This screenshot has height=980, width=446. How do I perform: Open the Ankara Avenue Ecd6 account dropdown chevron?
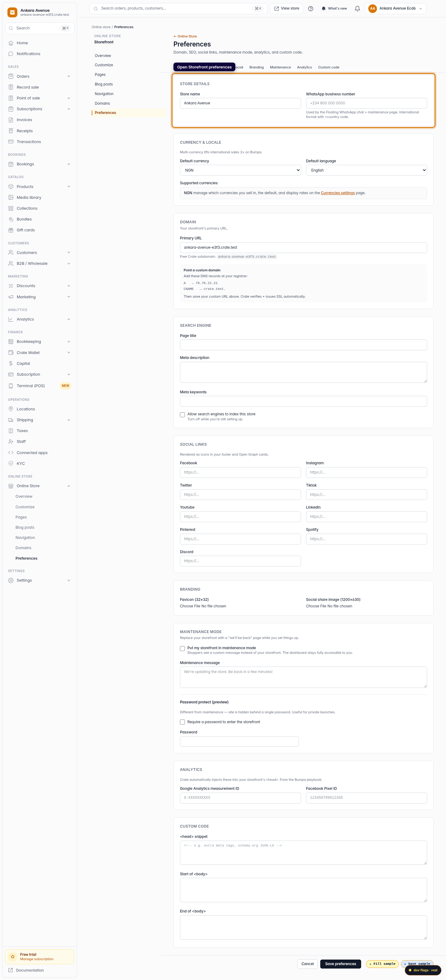click(x=421, y=9)
